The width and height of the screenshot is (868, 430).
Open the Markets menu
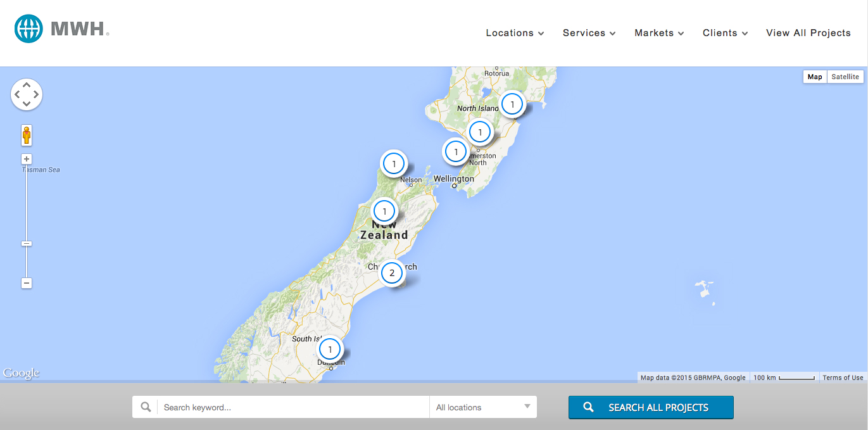point(659,33)
